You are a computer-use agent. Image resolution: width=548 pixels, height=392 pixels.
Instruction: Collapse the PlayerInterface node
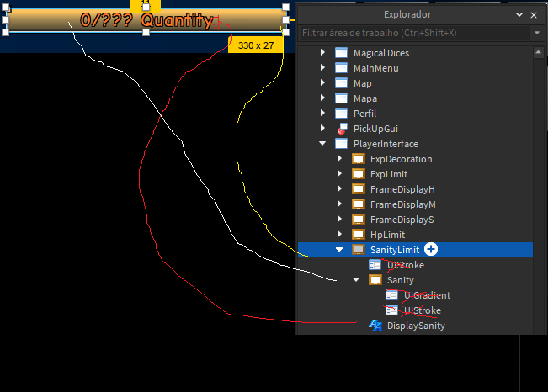tap(322, 144)
